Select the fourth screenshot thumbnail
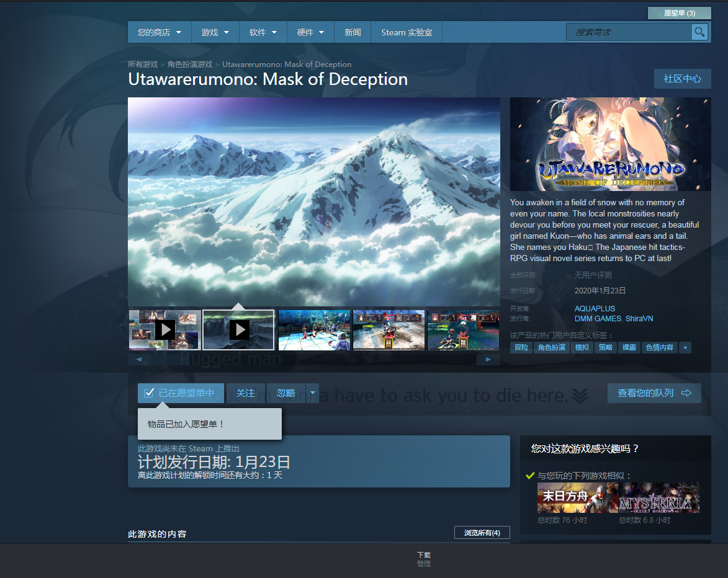Image resolution: width=728 pixels, height=578 pixels. (389, 330)
